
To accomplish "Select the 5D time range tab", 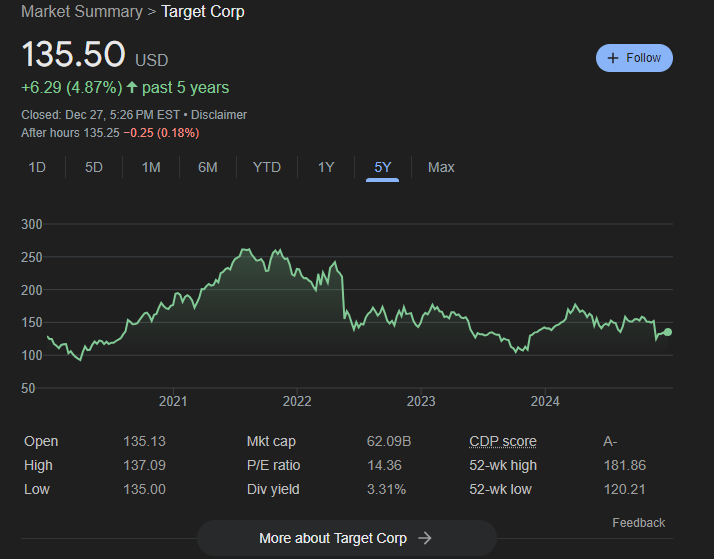I will pos(94,167).
